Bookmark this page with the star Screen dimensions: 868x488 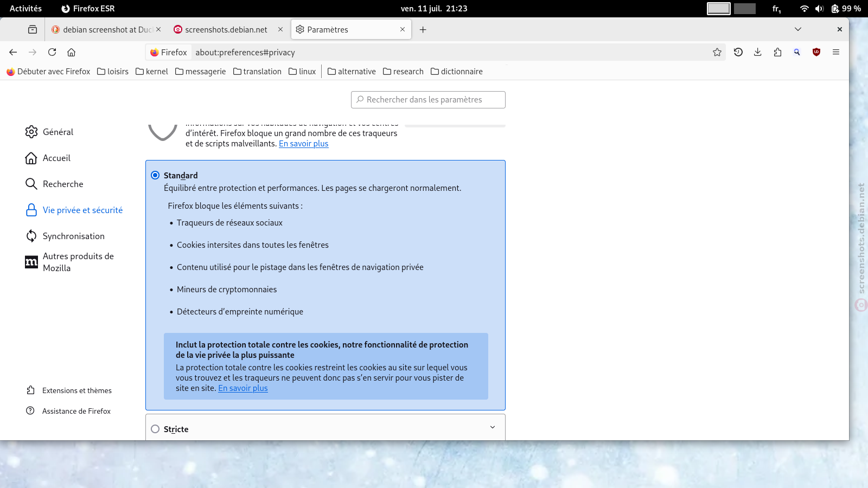click(x=717, y=52)
